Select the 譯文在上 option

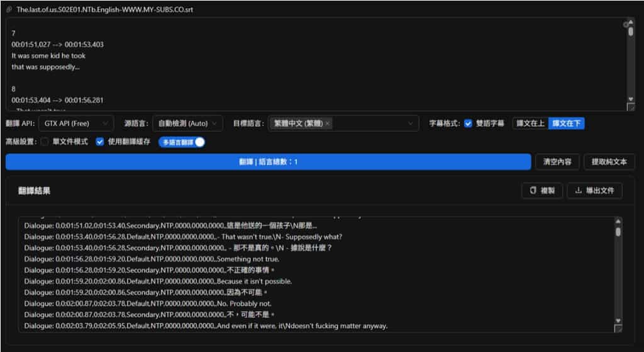[x=530, y=123]
